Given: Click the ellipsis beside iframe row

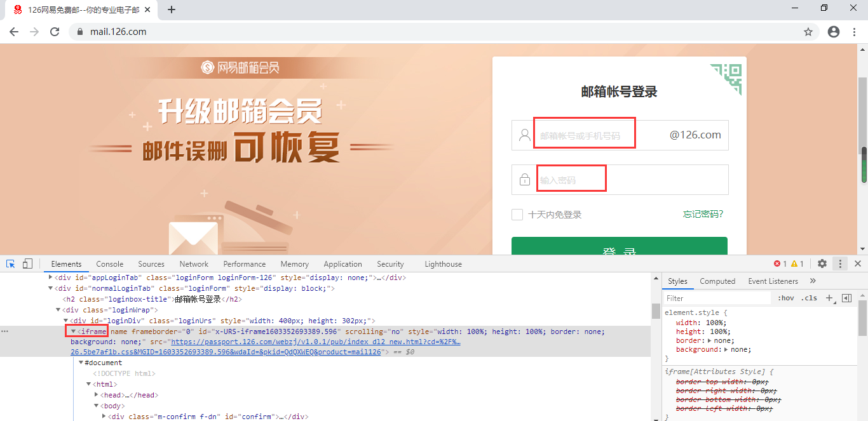Looking at the screenshot, I should click(5, 331).
